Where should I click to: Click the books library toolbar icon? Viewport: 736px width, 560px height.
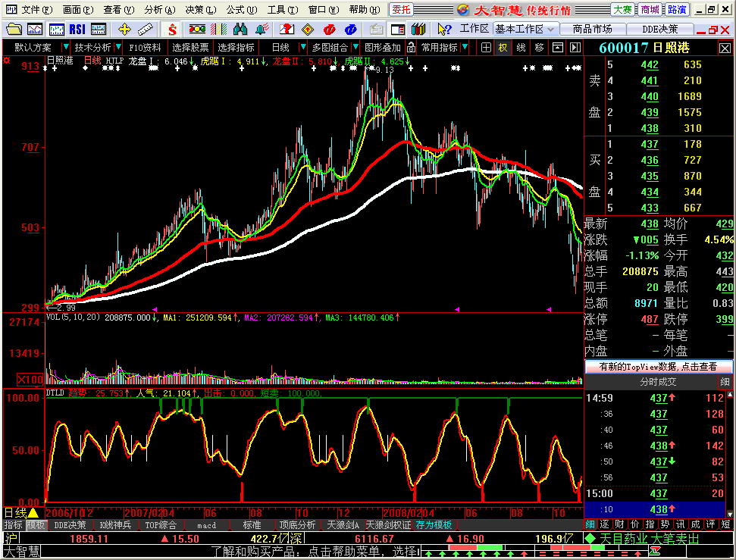pyautogui.click(x=418, y=30)
